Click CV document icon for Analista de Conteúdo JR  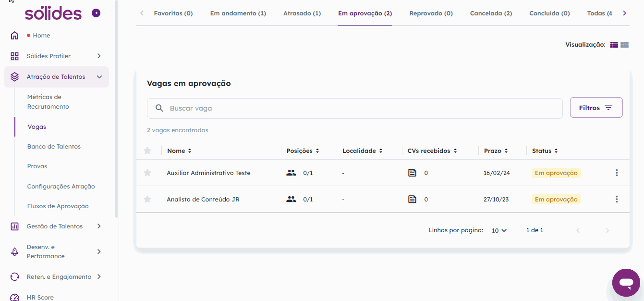click(412, 199)
